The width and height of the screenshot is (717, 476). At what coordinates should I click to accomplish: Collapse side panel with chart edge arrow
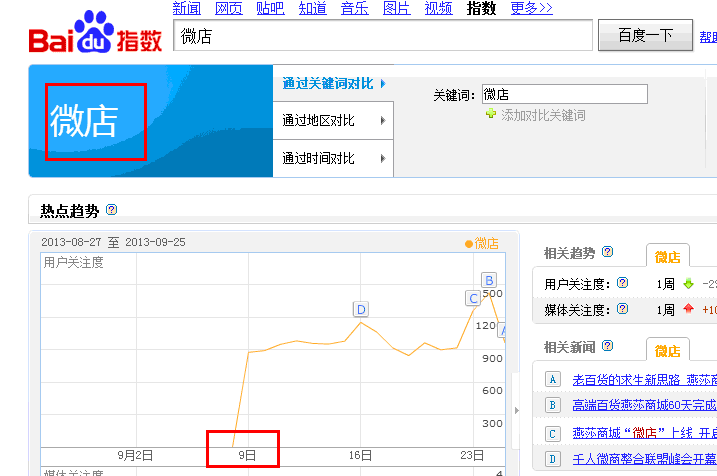pos(517,410)
